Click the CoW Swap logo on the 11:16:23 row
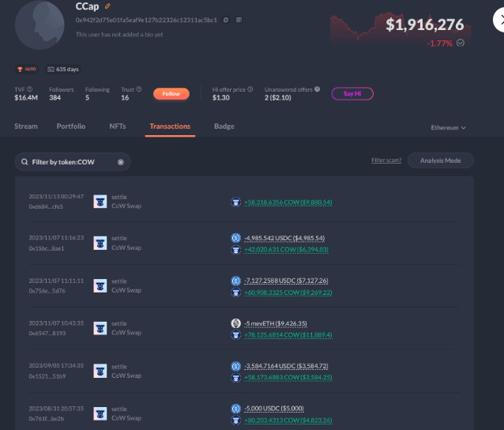 click(x=100, y=243)
